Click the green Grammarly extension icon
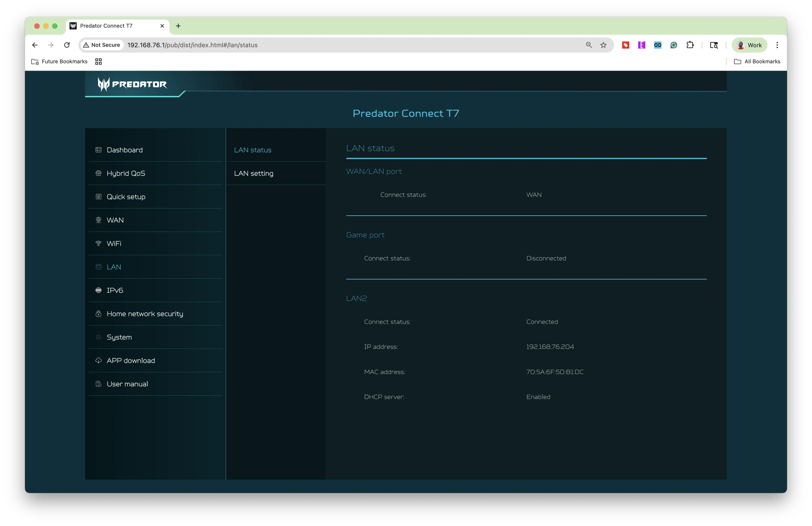 pos(673,45)
